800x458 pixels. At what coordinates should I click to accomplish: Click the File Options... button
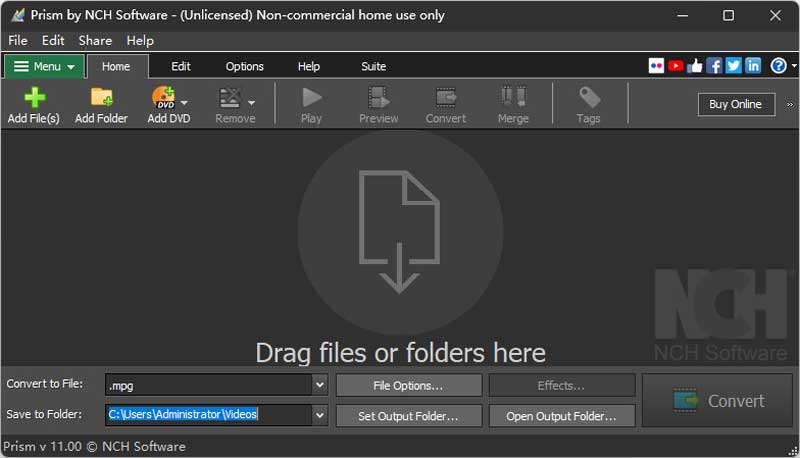408,386
